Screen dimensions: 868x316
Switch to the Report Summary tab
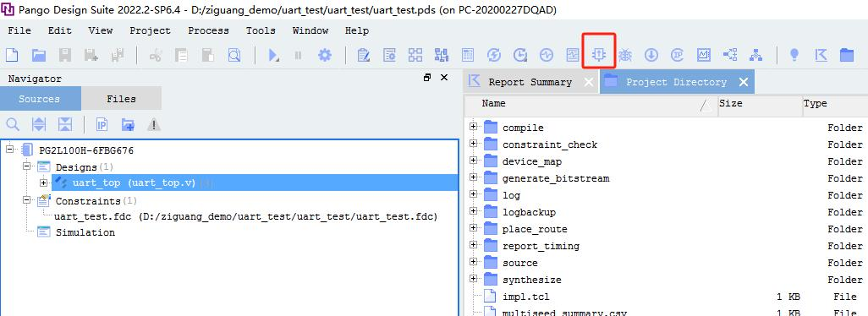(x=530, y=82)
